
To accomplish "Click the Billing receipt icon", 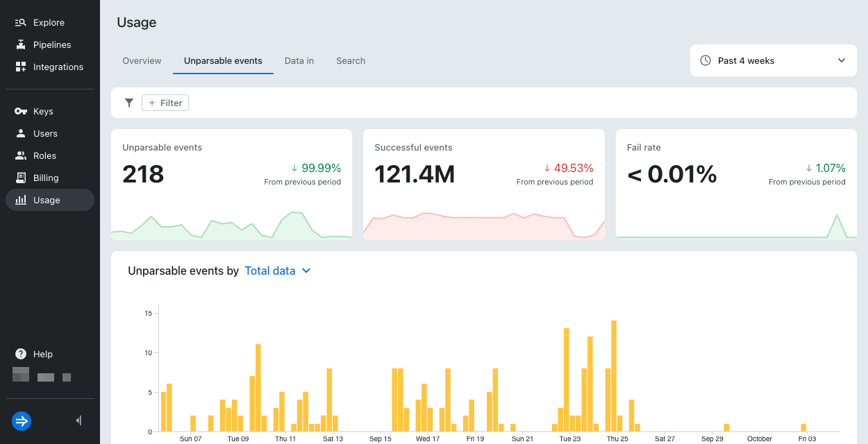I will (21, 178).
